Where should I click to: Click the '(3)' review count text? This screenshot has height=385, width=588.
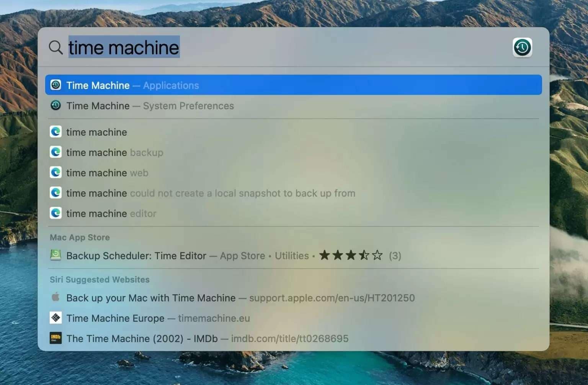click(395, 256)
